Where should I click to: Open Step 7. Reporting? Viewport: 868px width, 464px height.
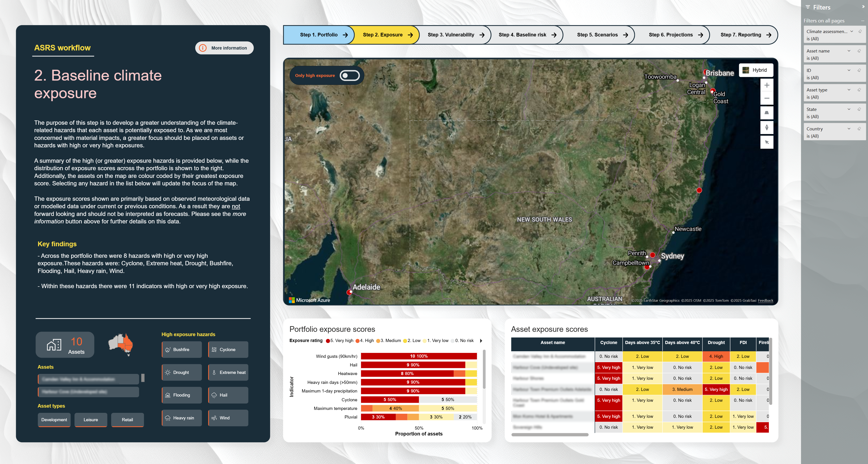click(x=741, y=35)
